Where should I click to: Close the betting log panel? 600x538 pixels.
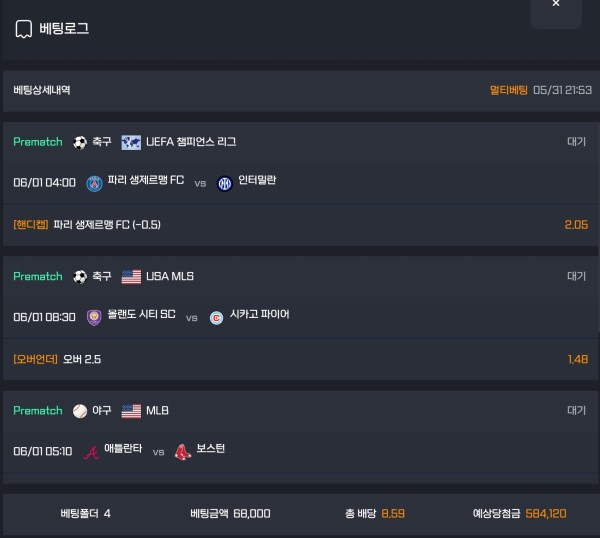click(556, 5)
